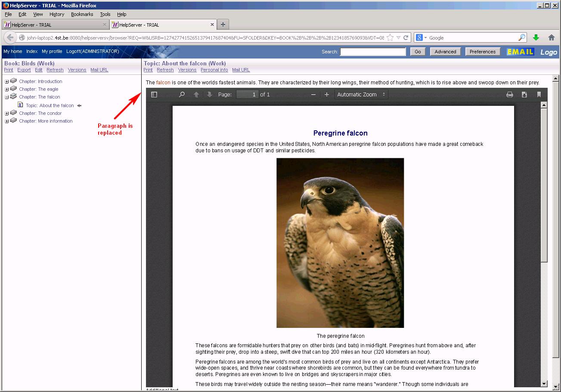This screenshot has width=561, height=392.
Task: Open new tab with plus button
Action: (x=223, y=25)
